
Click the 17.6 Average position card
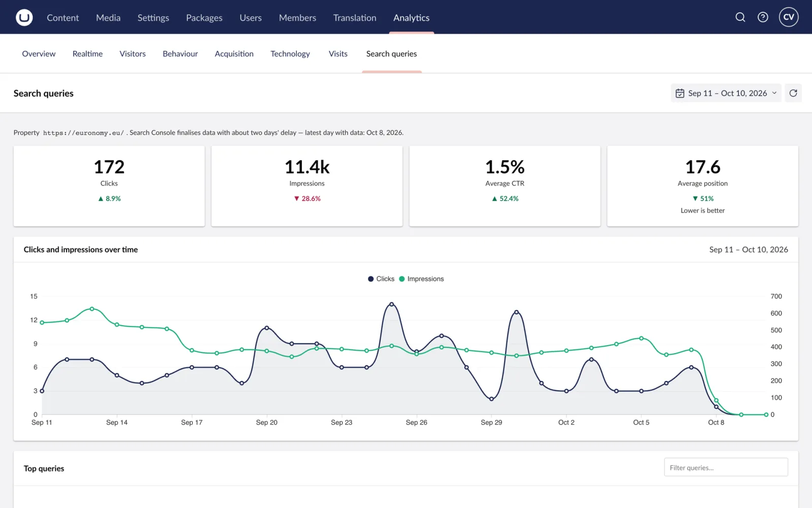pyautogui.click(x=703, y=186)
